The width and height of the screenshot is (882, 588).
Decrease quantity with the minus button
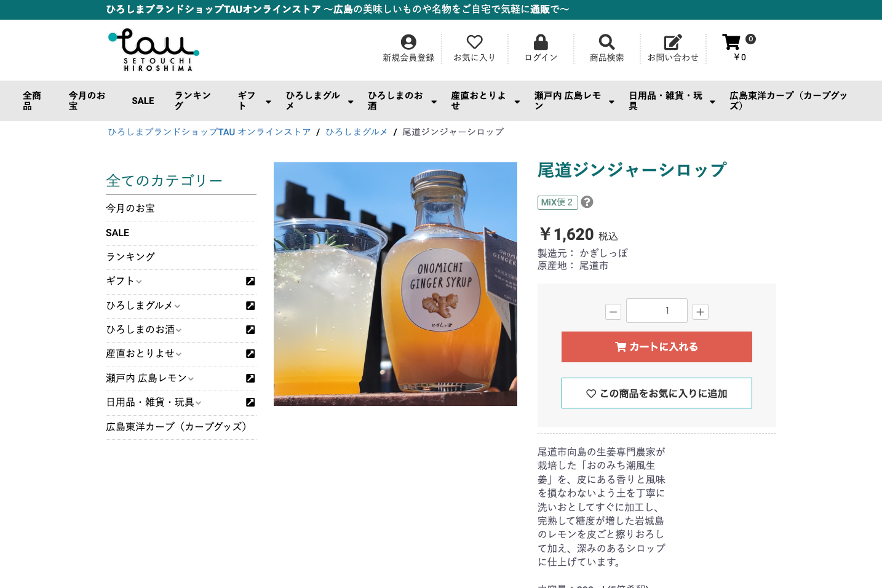[x=613, y=312]
